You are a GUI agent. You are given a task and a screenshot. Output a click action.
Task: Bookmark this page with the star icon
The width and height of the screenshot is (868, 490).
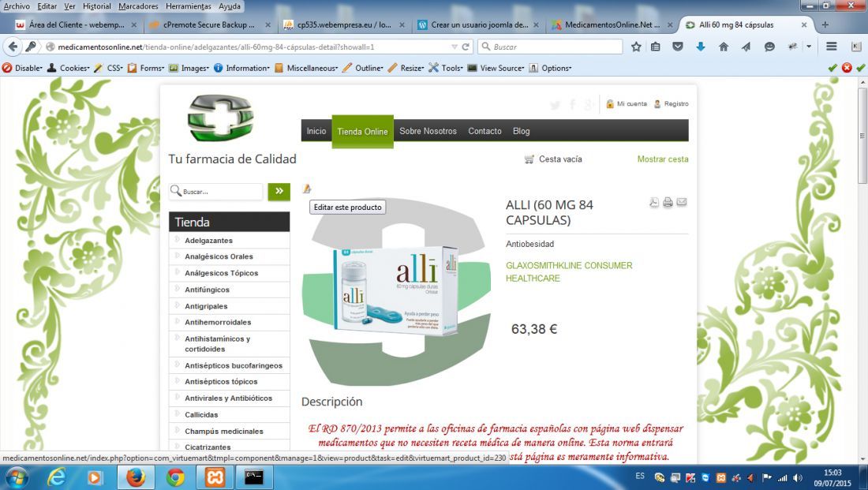click(636, 47)
